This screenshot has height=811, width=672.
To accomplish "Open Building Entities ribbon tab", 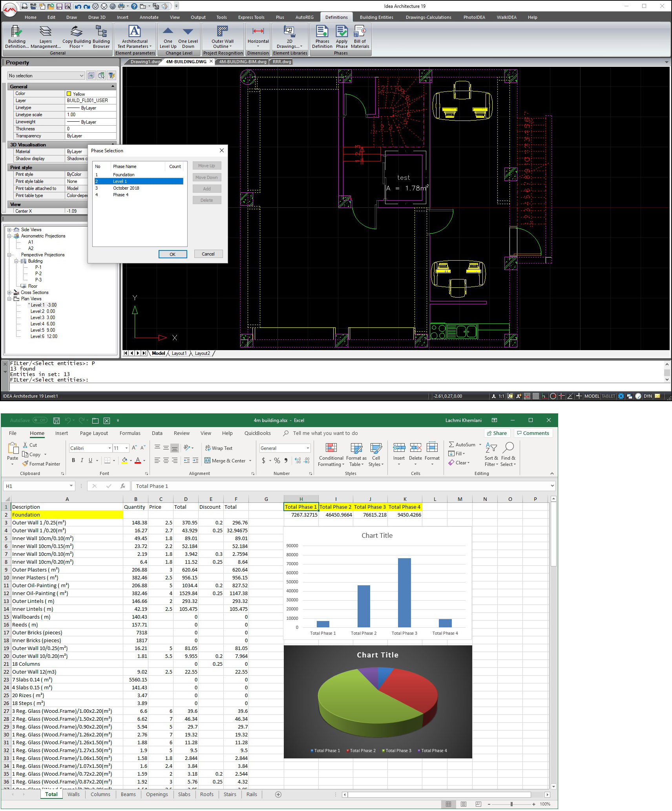I will (376, 17).
